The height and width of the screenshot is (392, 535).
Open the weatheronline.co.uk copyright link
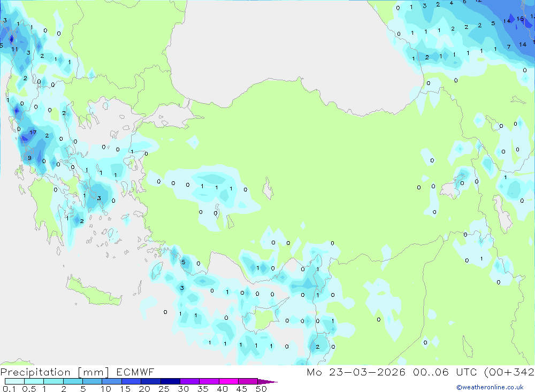click(x=490, y=387)
